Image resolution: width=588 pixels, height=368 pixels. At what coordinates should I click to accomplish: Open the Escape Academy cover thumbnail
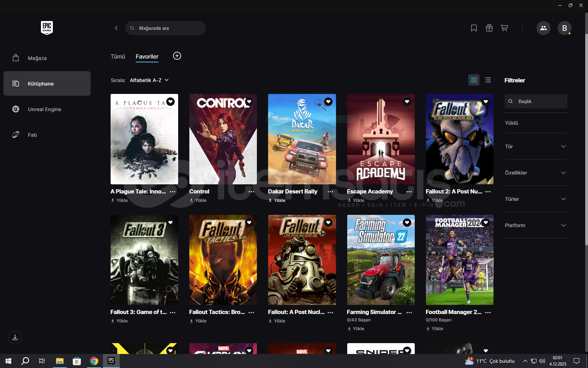click(x=381, y=139)
